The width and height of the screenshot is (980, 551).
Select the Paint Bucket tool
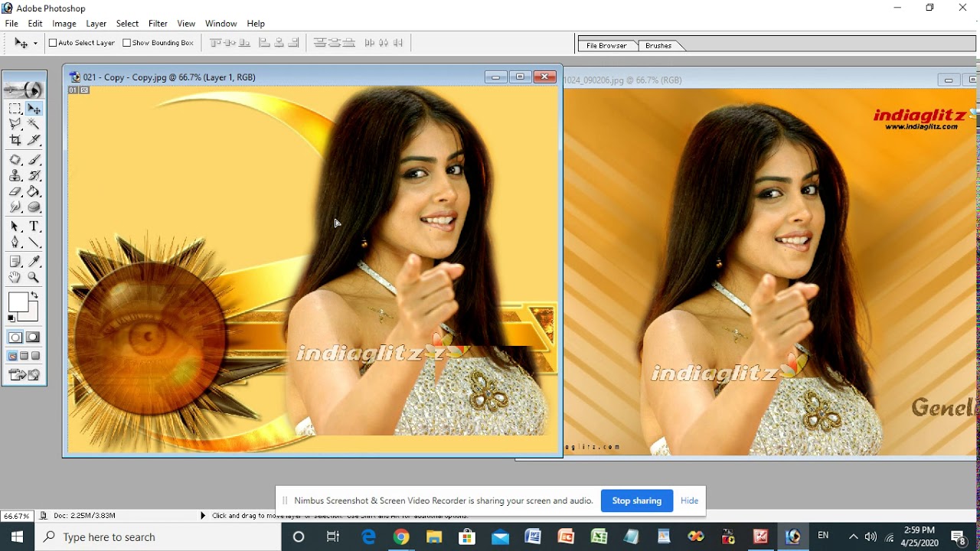pyautogui.click(x=34, y=191)
